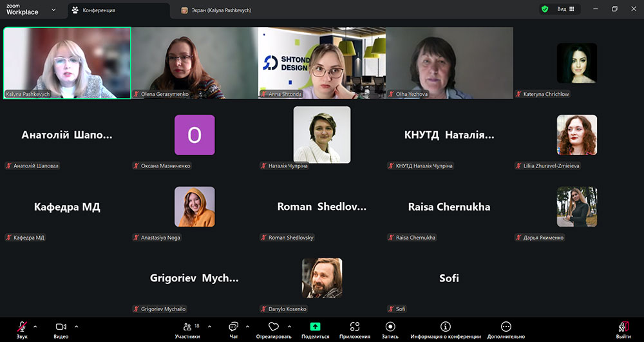Image resolution: width=644 pixels, height=342 pixels.
Task: Toggle camera with the Видео button
Action: pos(61,327)
